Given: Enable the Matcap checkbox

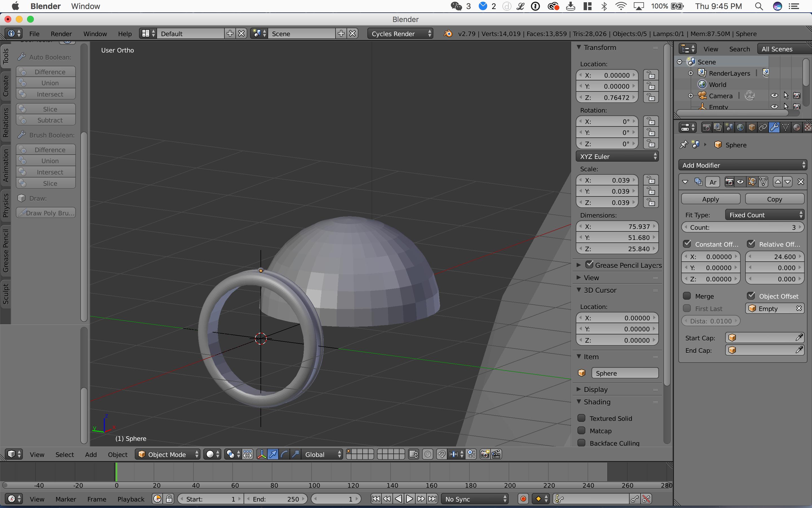Looking at the screenshot, I should click(x=581, y=431).
